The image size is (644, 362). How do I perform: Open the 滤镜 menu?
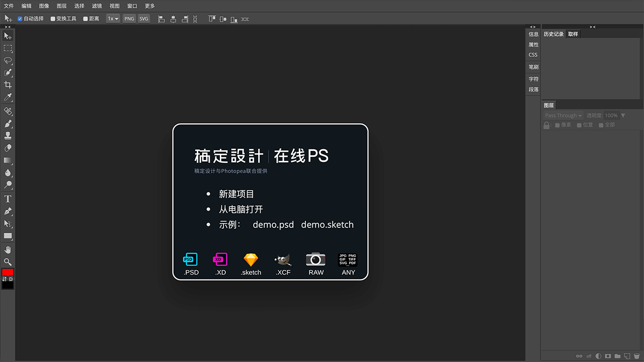(x=97, y=6)
